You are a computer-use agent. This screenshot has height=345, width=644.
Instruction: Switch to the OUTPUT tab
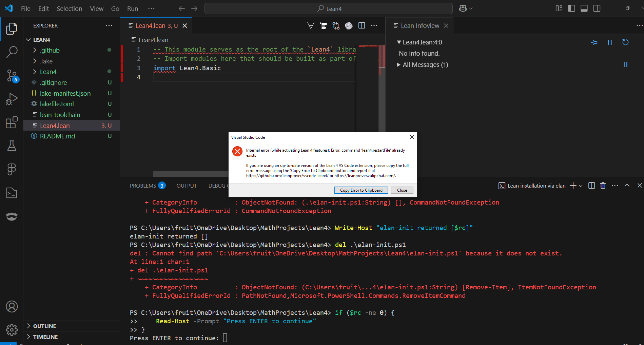(x=187, y=186)
